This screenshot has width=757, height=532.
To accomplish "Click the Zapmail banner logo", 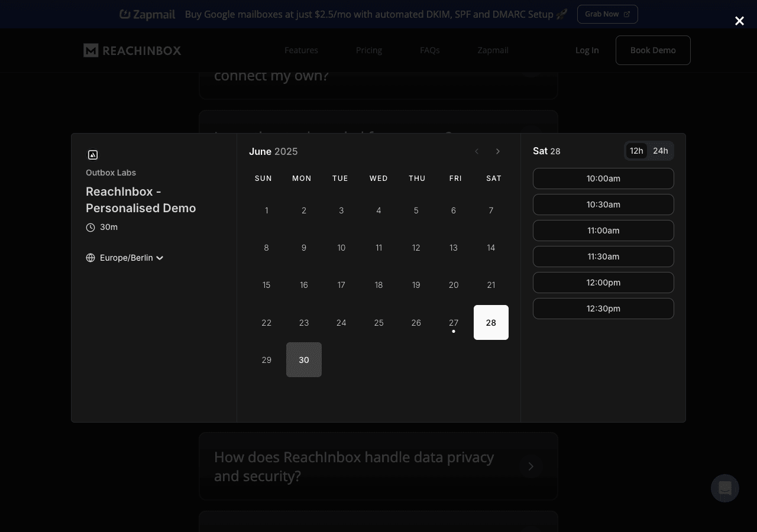I will click(147, 14).
